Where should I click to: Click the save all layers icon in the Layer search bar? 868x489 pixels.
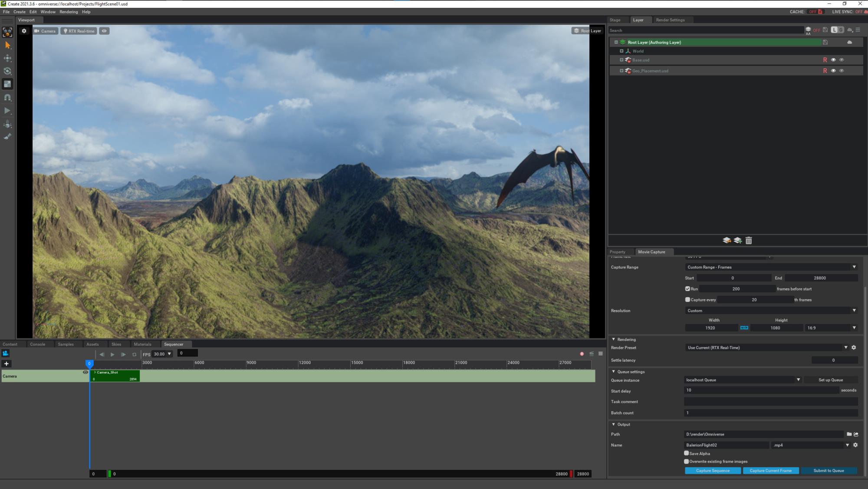click(x=825, y=30)
